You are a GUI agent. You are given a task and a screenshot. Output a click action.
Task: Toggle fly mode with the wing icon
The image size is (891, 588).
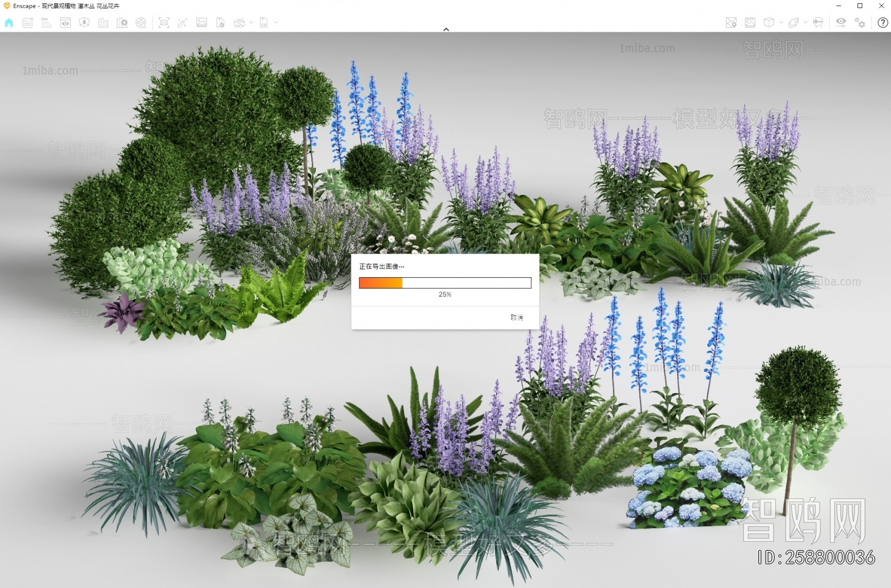[793, 23]
